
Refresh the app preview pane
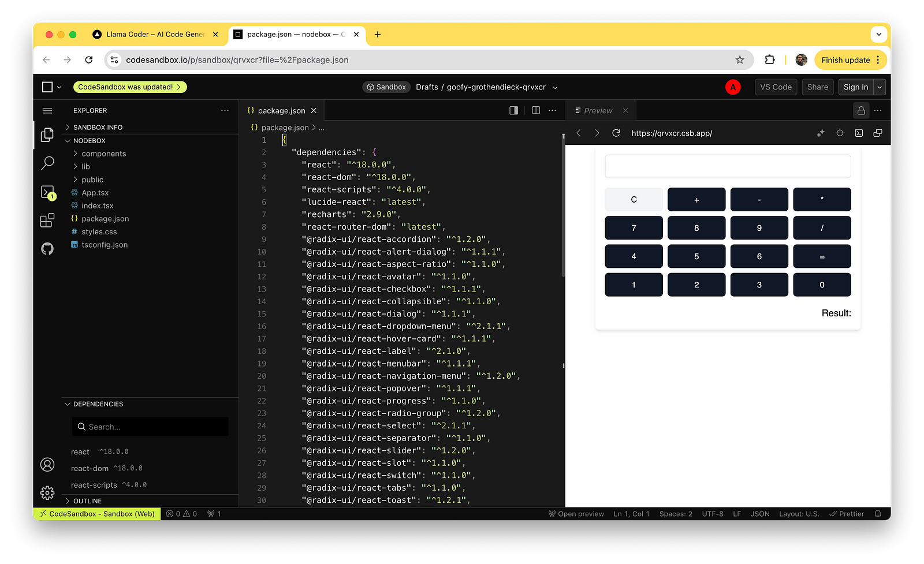pos(616,133)
